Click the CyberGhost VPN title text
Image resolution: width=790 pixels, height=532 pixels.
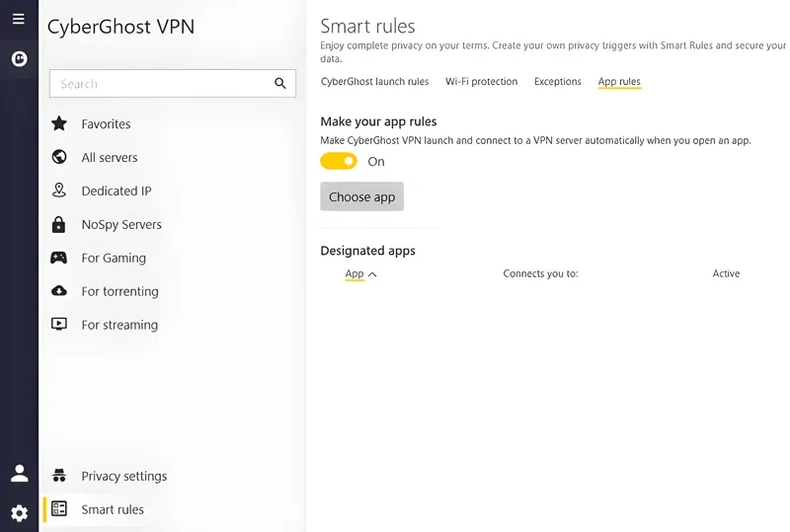pyautogui.click(x=120, y=27)
